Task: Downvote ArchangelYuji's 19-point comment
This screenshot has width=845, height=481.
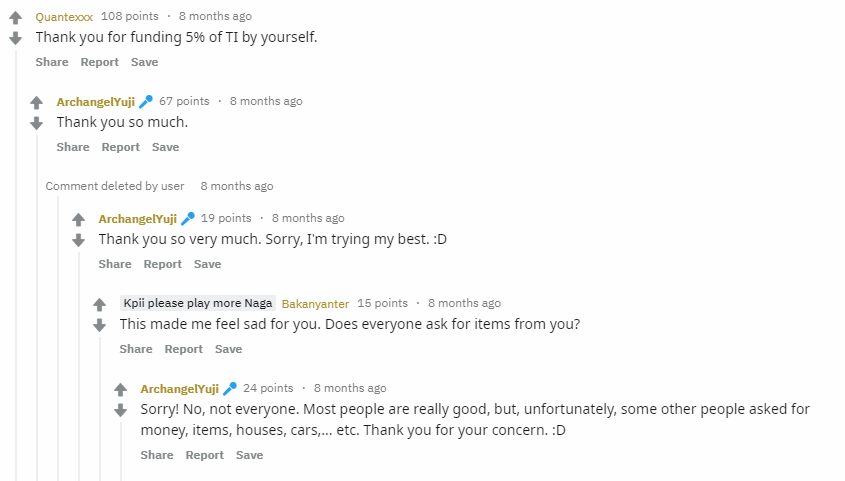Action: click(x=79, y=240)
